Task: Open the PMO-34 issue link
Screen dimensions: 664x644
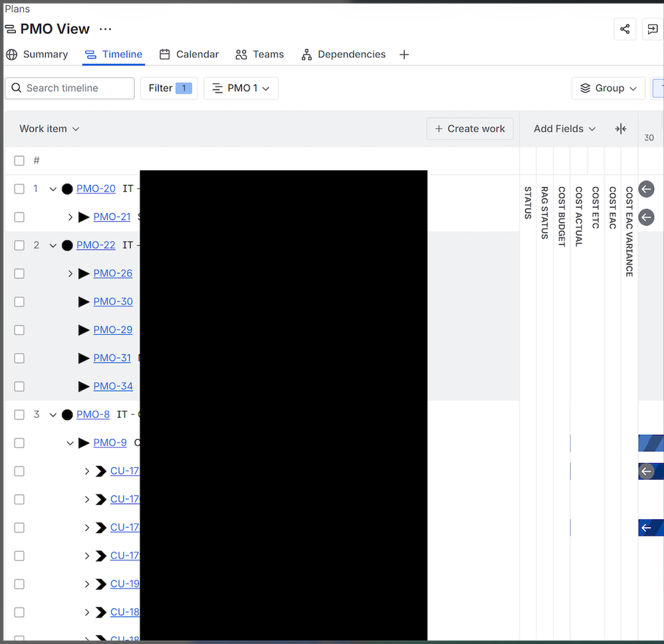Action: coord(113,386)
